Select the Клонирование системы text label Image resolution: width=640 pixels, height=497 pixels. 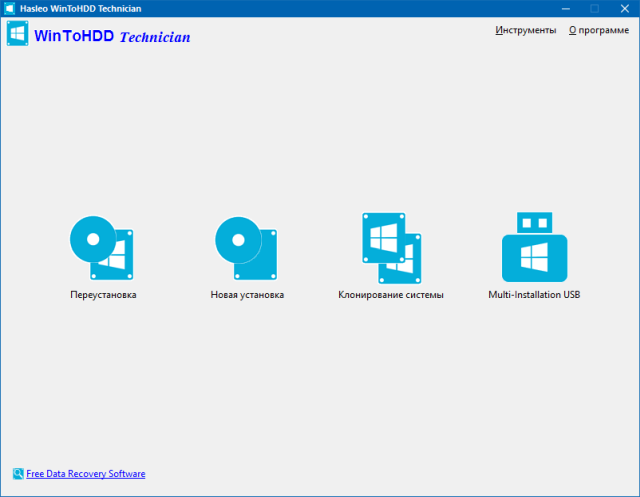(x=391, y=296)
